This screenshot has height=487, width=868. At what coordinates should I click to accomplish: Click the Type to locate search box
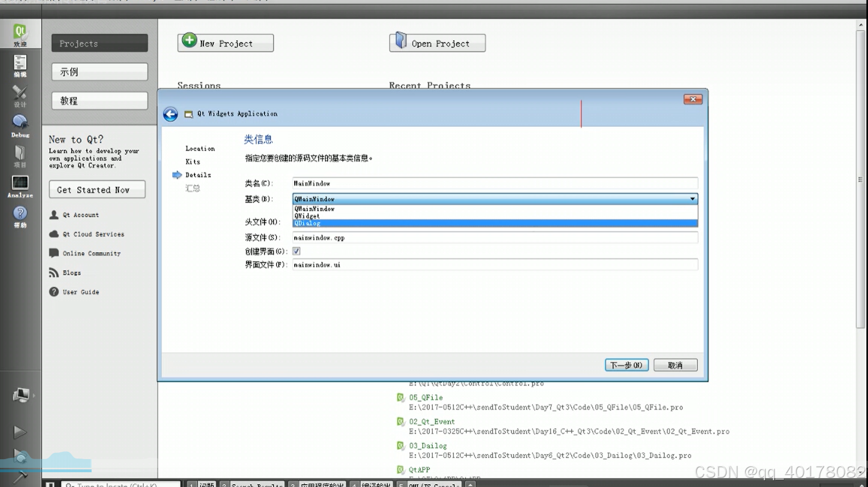pyautogui.click(x=121, y=484)
